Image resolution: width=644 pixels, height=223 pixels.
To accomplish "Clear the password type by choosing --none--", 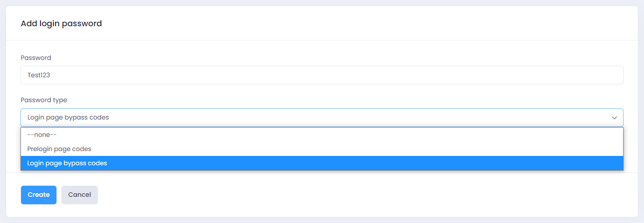I will point(42,135).
